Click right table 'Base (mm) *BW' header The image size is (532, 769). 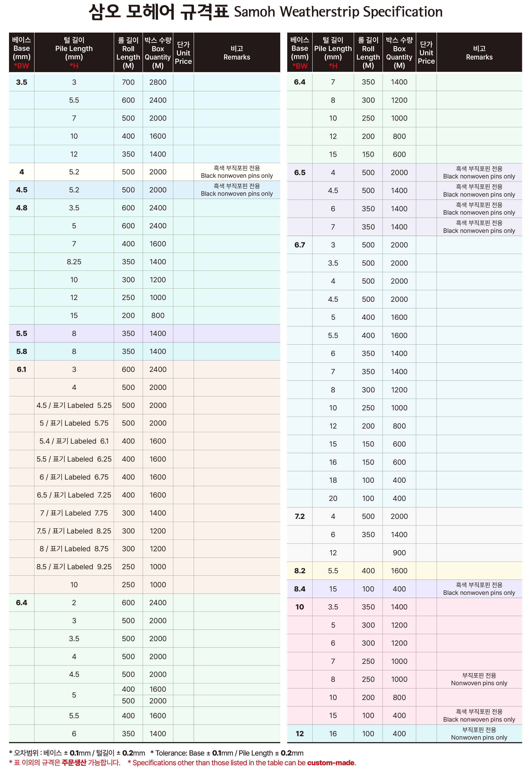pos(300,53)
